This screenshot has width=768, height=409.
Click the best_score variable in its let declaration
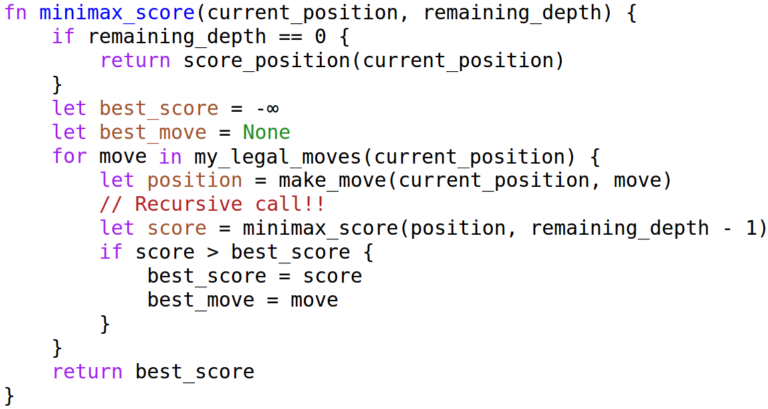(159, 109)
